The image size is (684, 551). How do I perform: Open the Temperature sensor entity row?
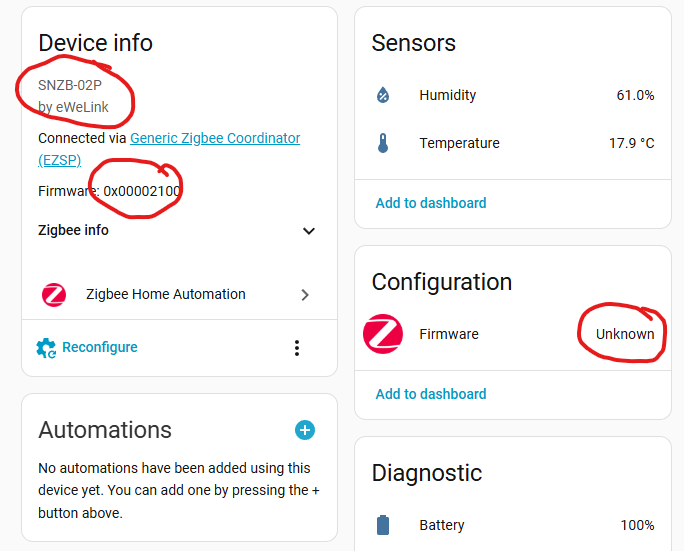512,144
